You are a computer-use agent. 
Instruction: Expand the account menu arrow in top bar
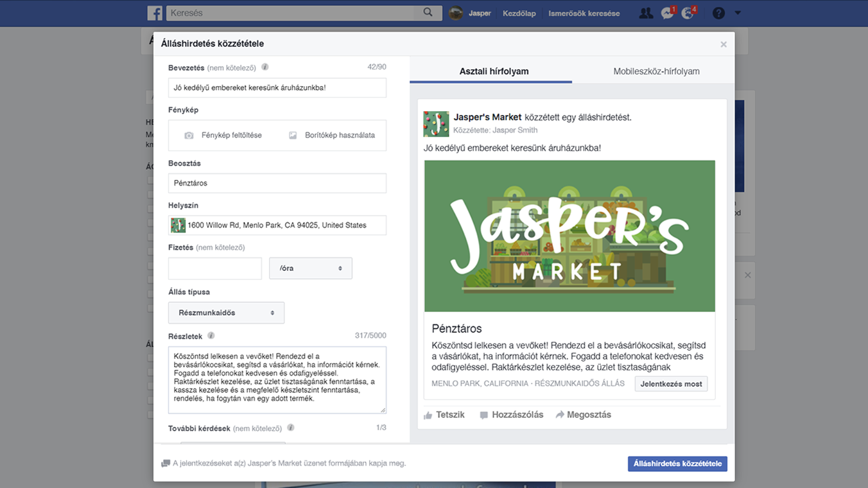(738, 13)
